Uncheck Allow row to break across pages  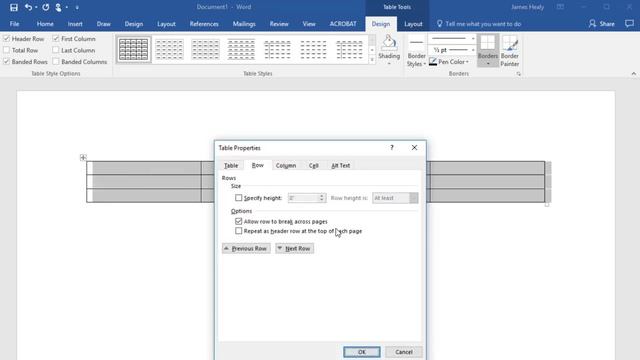238,221
